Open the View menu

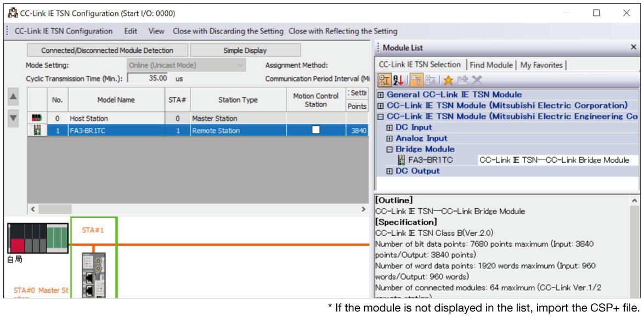(156, 31)
